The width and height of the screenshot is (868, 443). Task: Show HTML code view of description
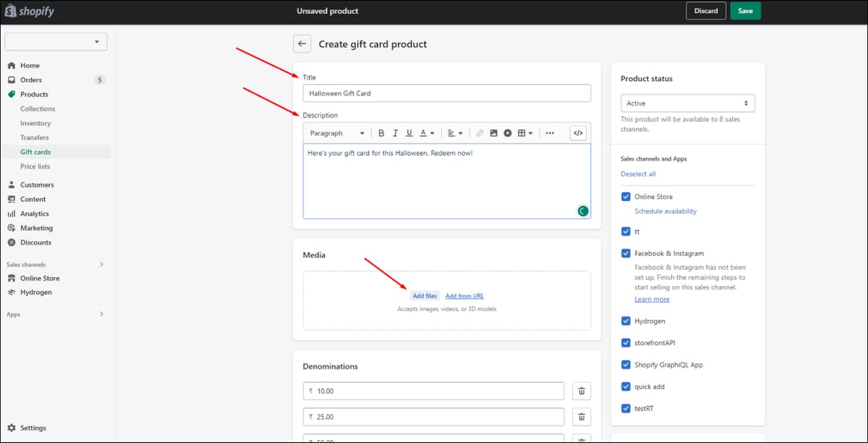[x=578, y=133]
